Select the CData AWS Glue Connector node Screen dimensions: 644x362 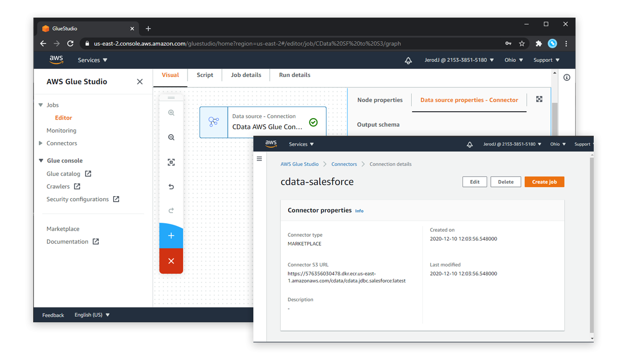click(263, 122)
